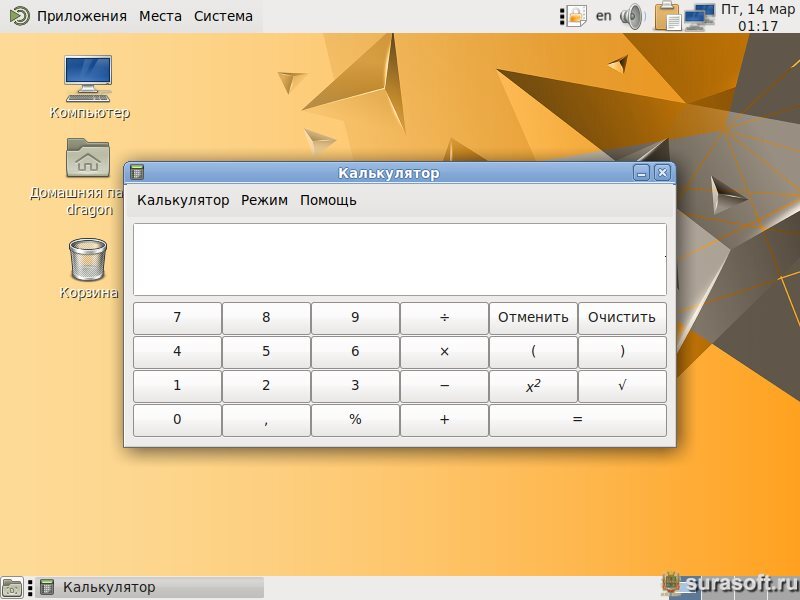Screen dimensions: 800x600
Task: Click the multiplication × button
Action: 444,352
